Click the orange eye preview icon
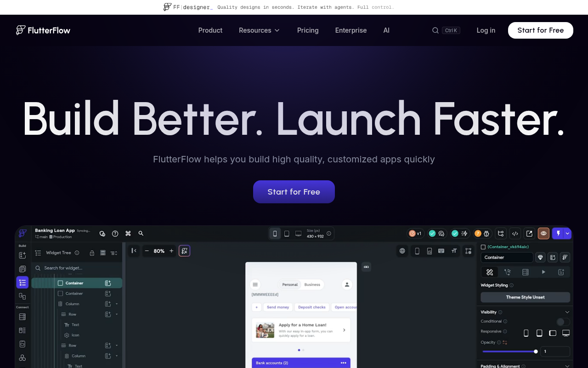 point(543,234)
